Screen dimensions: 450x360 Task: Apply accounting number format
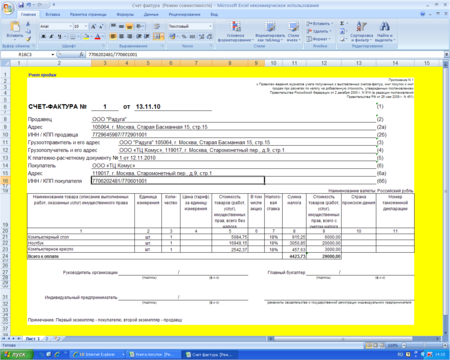tap(172, 36)
